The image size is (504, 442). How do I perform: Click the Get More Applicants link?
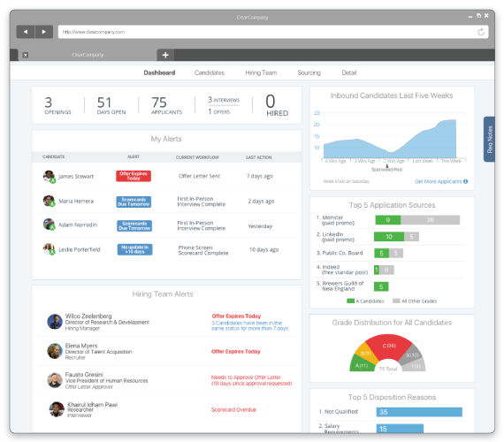[438, 181]
